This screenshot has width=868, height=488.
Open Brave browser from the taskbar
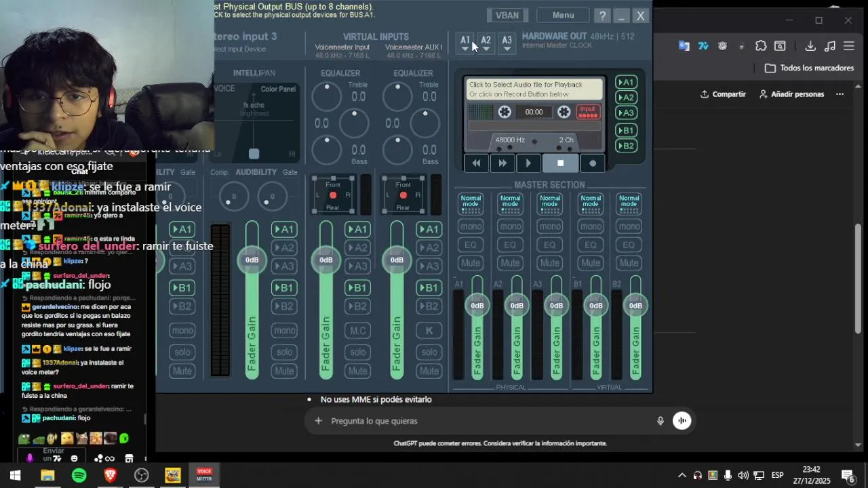pyautogui.click(x=111, y=475)
